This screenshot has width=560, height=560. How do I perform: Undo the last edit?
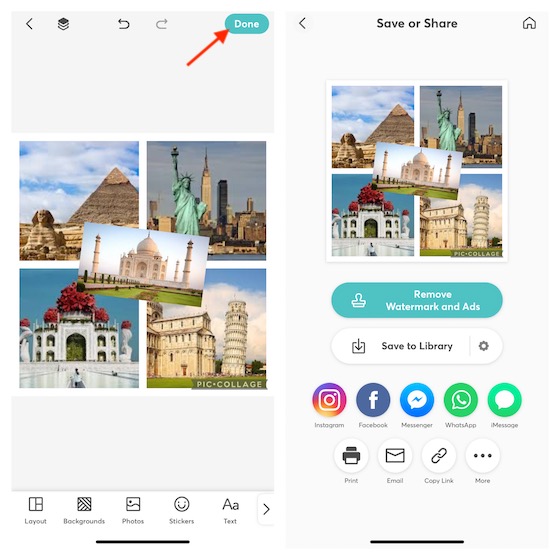[124, 24]
